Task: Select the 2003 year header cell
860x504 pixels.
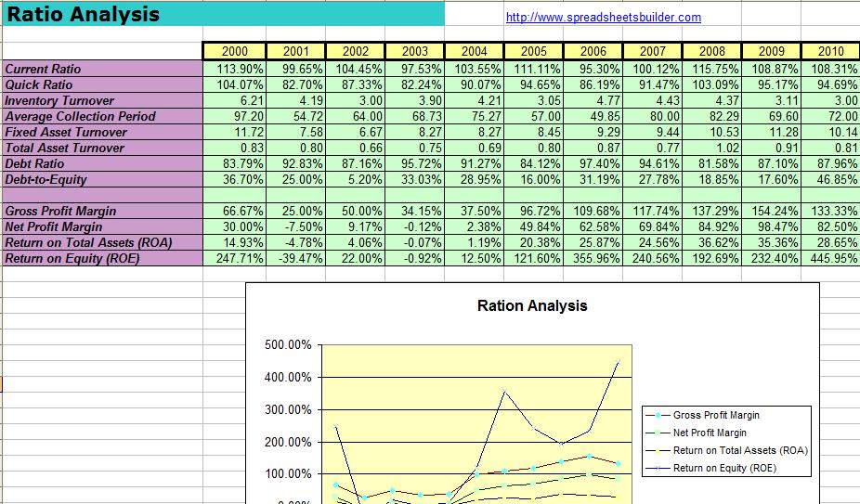Action: [x=415, y=52]
